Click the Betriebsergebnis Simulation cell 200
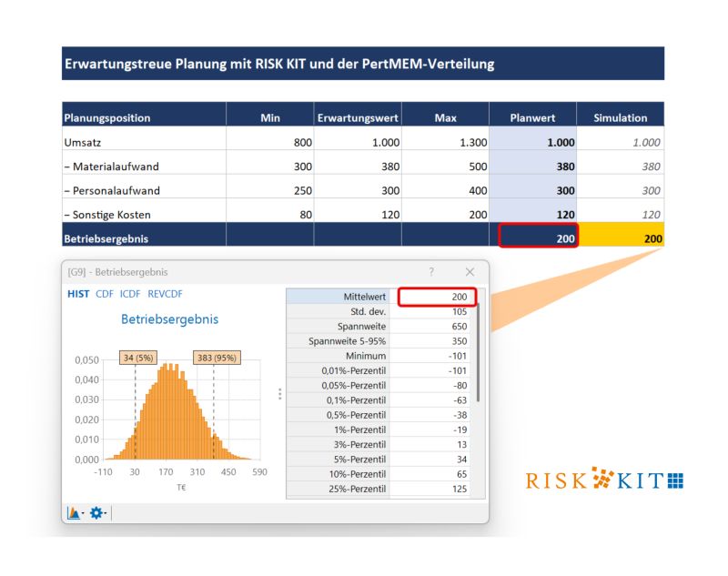This screenshot has height=576, width=728. coord(621,235)
